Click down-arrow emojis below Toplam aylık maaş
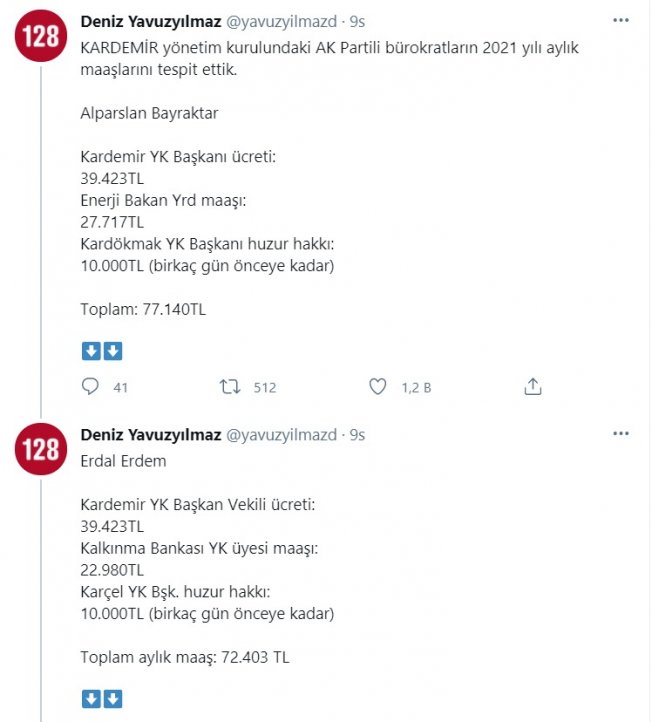Viewport: 652px width, 722px height. click(102, 699)
